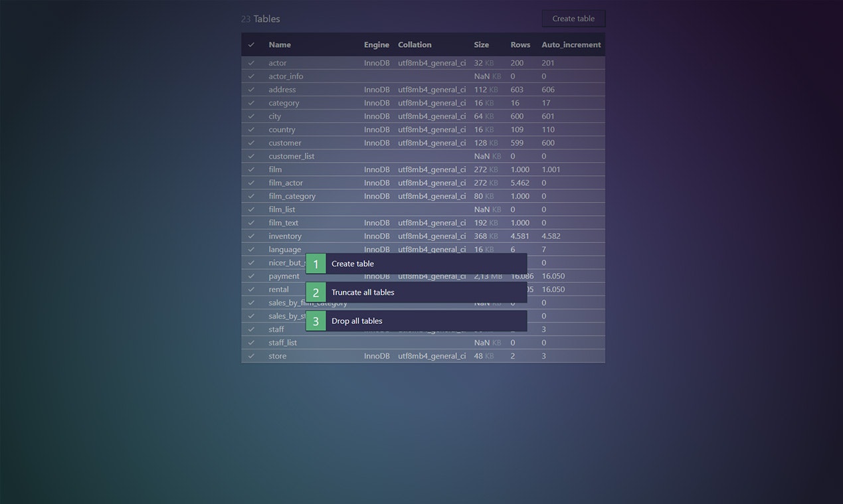The width and height of the screenshot is (843, 504).
Task: Open the film_list table
Action: 282,209
